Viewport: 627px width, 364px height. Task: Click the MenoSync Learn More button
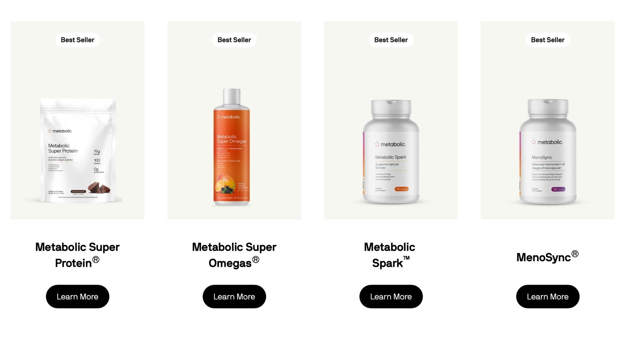548,296
